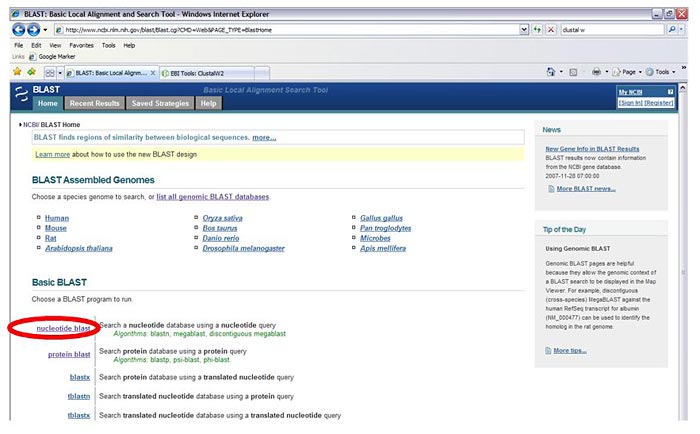Expand toolbar overflow chevron
Viewport: 700px width, 434px height.
coord(683,68)
